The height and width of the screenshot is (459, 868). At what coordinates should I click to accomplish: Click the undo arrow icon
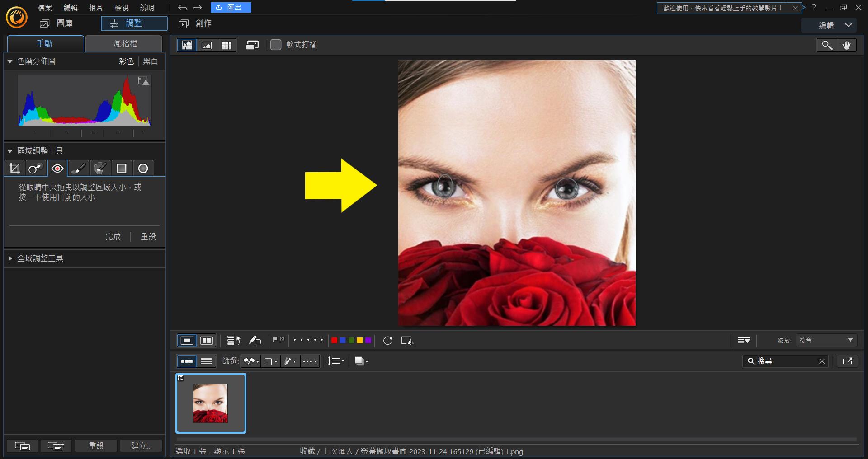182,8
